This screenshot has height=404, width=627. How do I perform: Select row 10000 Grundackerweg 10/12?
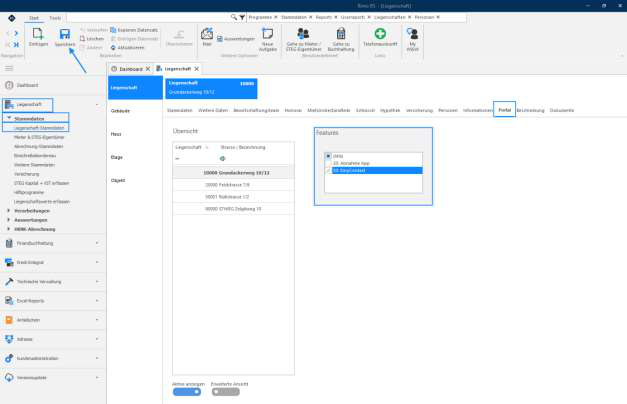pos(234,173)
